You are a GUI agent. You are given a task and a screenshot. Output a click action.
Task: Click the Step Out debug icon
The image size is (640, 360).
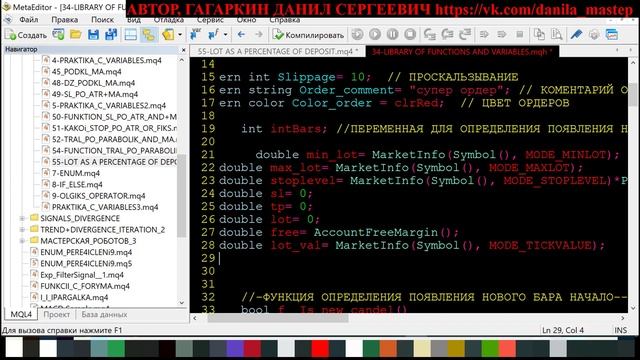[x=465, y=35]
